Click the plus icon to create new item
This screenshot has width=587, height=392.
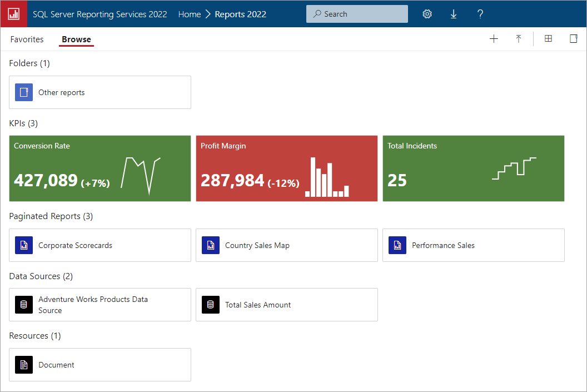494,39
